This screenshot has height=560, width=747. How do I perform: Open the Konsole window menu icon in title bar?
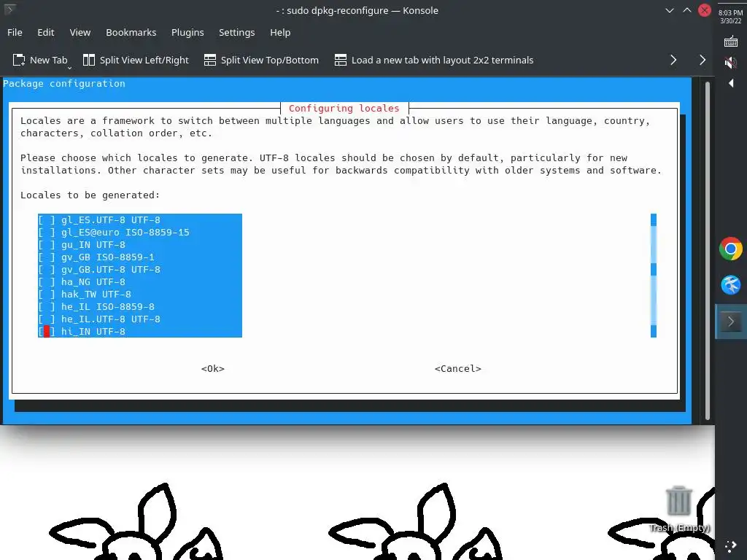pos(9,9)
